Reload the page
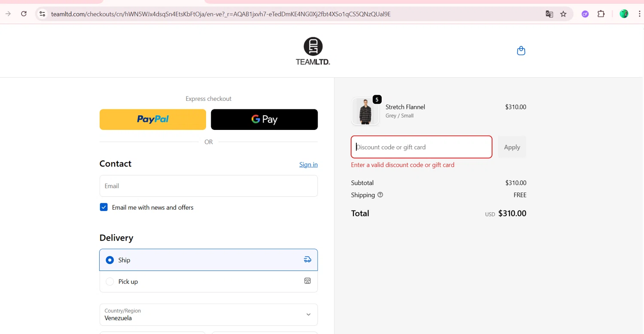Viewport: 644px width, 334px height. [x=24, y=14]
